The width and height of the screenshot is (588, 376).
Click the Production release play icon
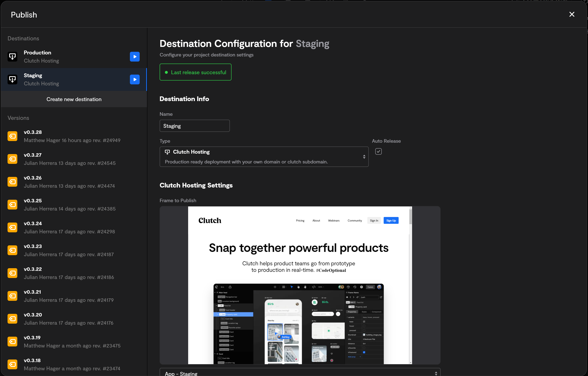135,56
